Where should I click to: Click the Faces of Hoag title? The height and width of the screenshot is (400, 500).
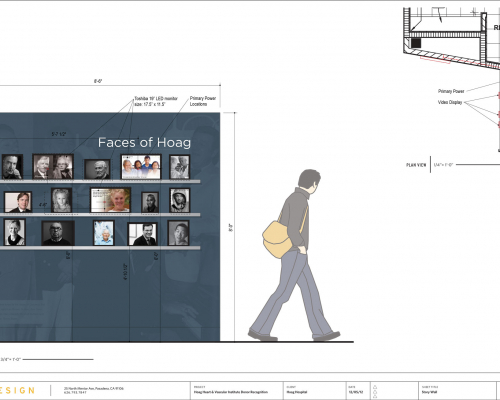[x=144, y=143]
